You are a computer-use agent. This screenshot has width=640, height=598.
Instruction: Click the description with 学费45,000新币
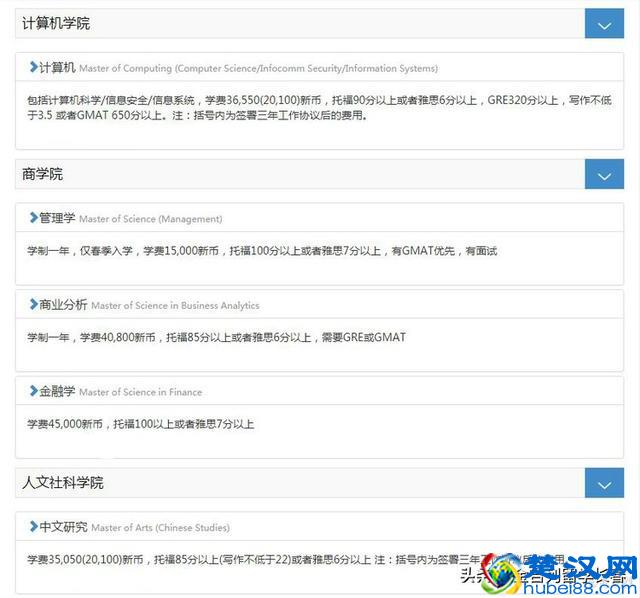[140, 424]
